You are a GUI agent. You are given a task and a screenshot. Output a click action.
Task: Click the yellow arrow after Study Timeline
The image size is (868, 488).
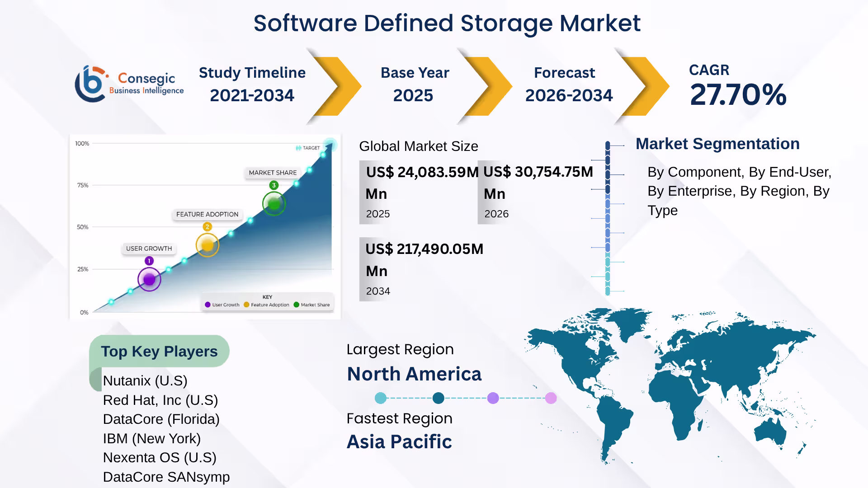click(337, 86)
